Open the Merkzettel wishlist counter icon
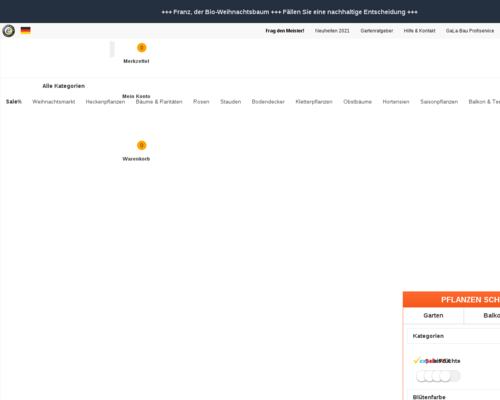The height and width of the screenshot is (400, 500). click(x=142, y=48)
